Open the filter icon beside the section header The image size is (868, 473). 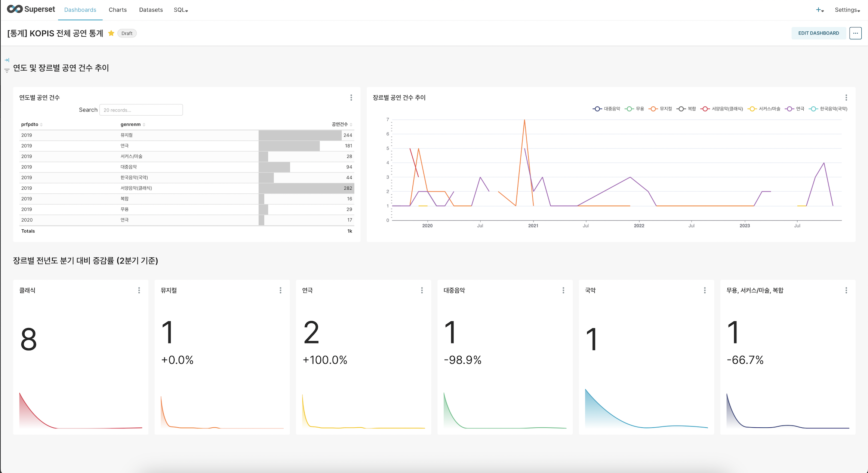7,70
